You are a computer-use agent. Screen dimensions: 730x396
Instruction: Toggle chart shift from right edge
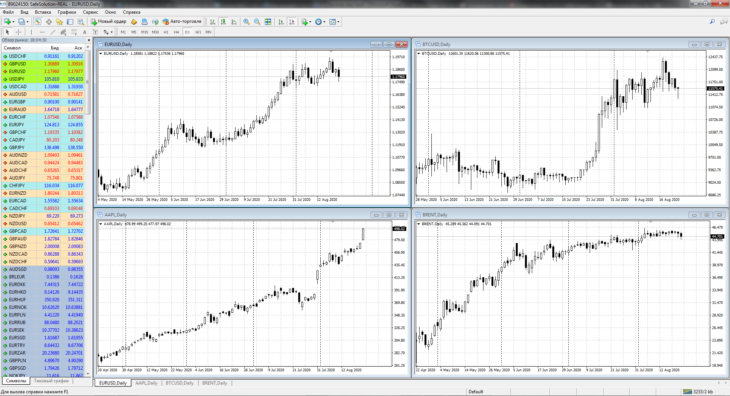tap(292, 22)
